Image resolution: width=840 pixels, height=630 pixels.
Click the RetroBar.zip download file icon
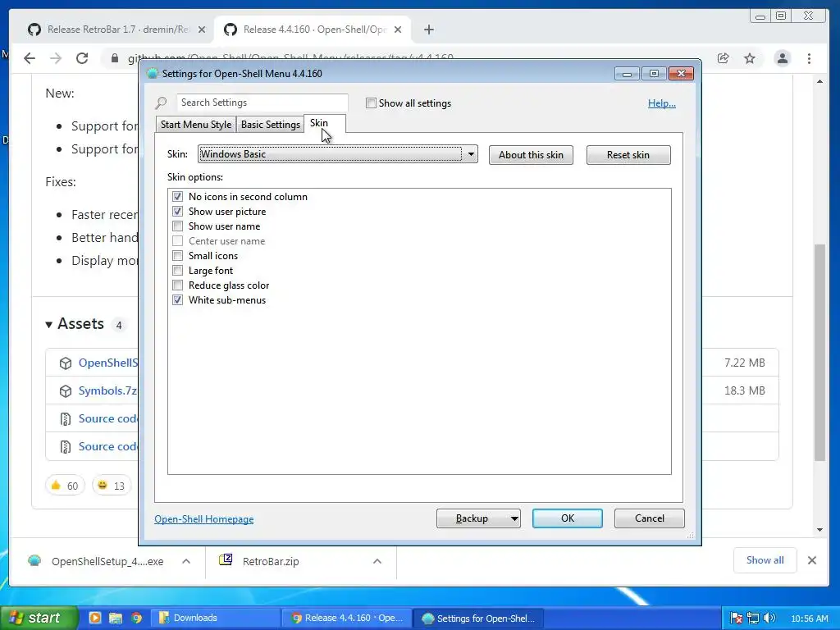pos(226,560)
